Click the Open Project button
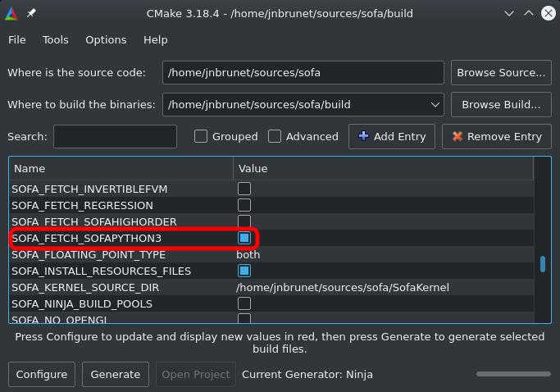The width and height of the screenshot is (560, 392). (196, 374)
